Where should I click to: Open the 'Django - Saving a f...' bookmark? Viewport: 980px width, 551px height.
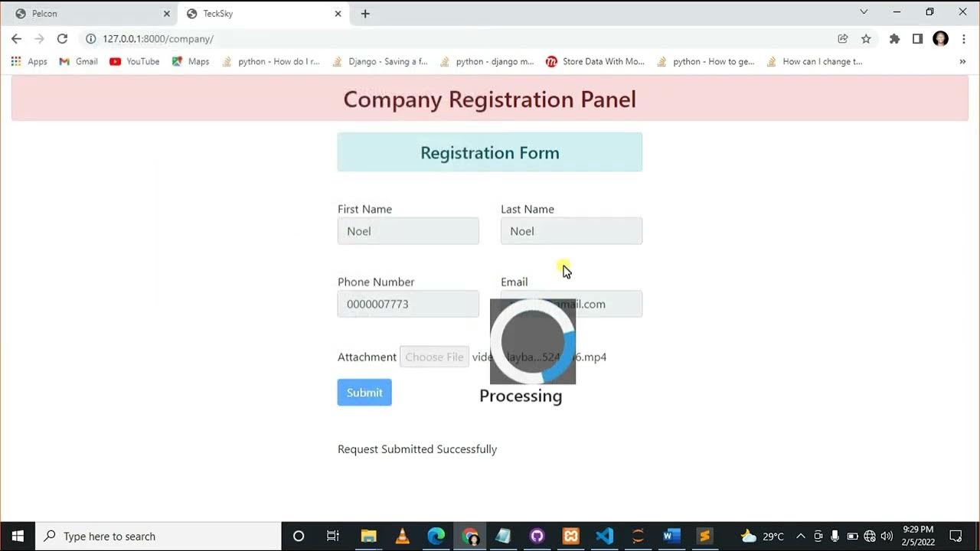pos(380,61)
